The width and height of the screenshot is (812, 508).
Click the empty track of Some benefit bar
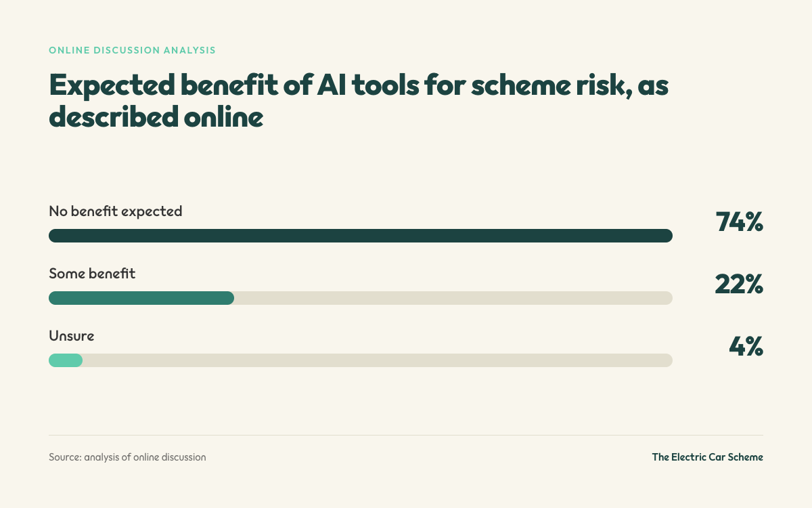coord(453,298)
